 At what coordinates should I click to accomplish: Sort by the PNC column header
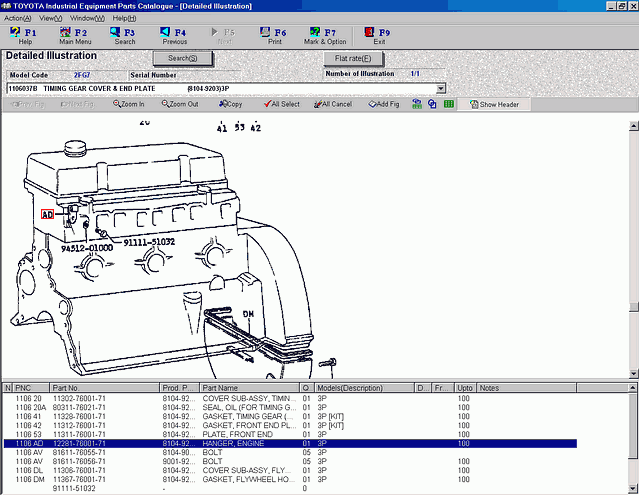[x=31, y=388]
